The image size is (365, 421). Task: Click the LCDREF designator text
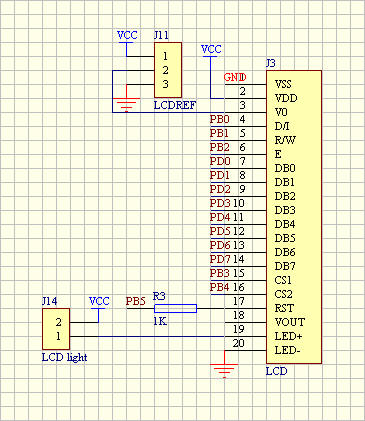175,106
